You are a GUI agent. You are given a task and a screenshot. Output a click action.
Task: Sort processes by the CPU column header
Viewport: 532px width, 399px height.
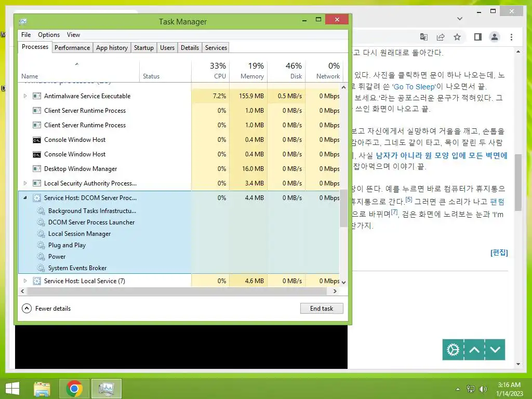click(x=210, y=71)
